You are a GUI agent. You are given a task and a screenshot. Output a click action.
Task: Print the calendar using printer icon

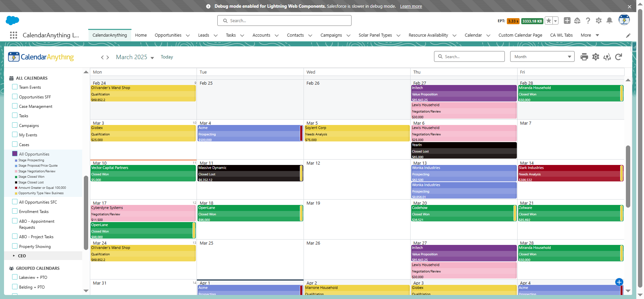[x=584, y=57]
